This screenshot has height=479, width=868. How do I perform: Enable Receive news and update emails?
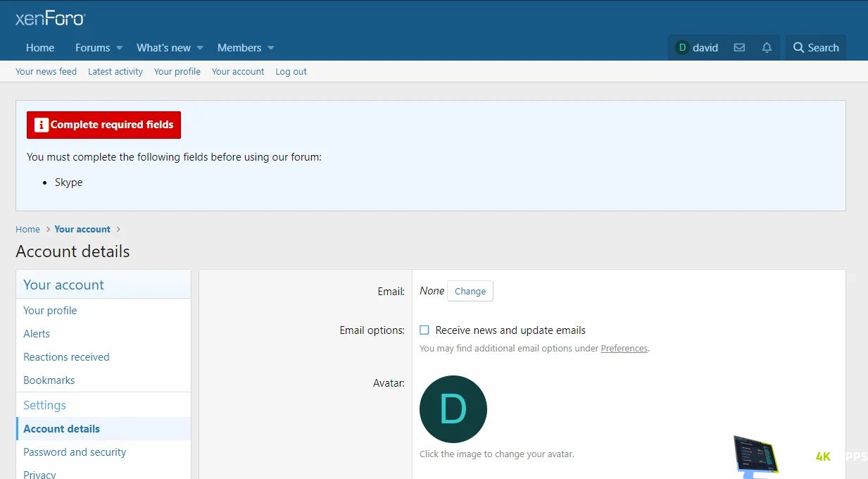point(424,330)
